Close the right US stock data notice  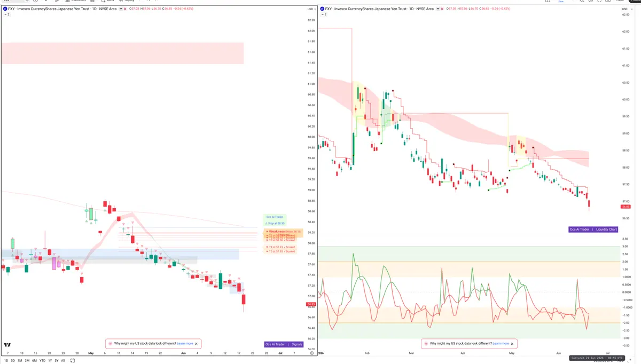pos(512,344)
